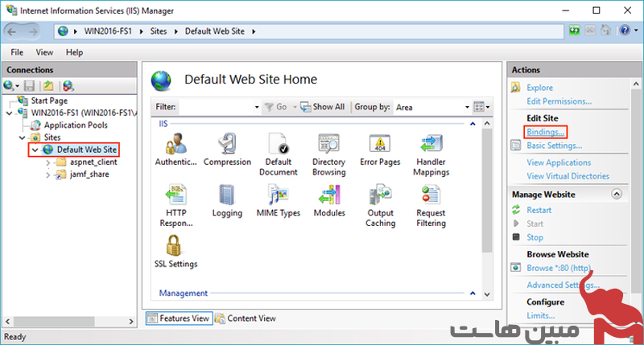
Task: Click the Refresh Page toolbar icon
Action: coord(574,31)
